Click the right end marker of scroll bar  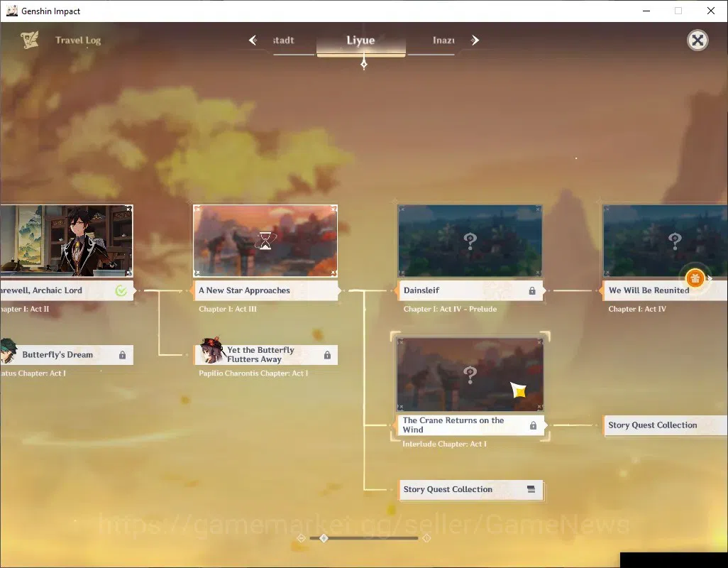click(x=426, y=538)
